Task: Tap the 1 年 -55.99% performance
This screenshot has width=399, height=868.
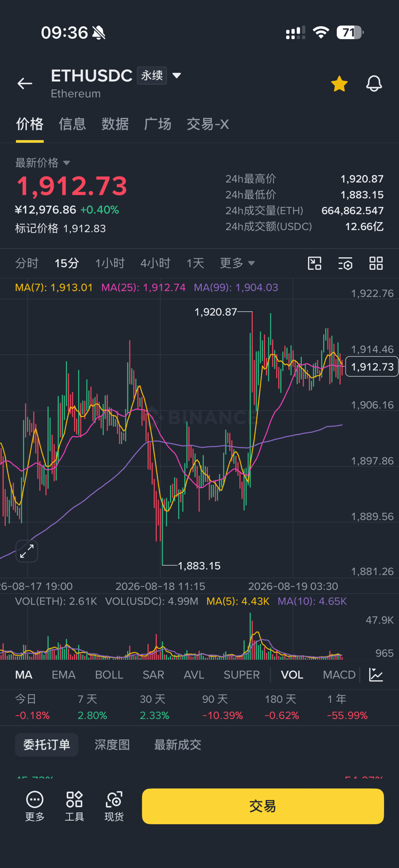Action: tap(347, 707)
